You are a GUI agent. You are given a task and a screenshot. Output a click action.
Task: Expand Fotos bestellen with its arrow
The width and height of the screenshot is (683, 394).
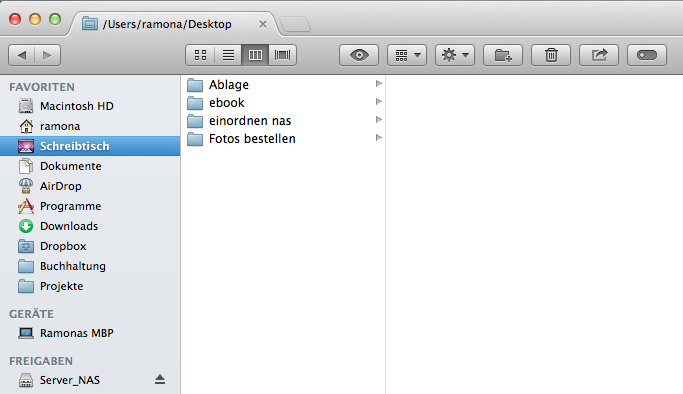click(379, 138)
